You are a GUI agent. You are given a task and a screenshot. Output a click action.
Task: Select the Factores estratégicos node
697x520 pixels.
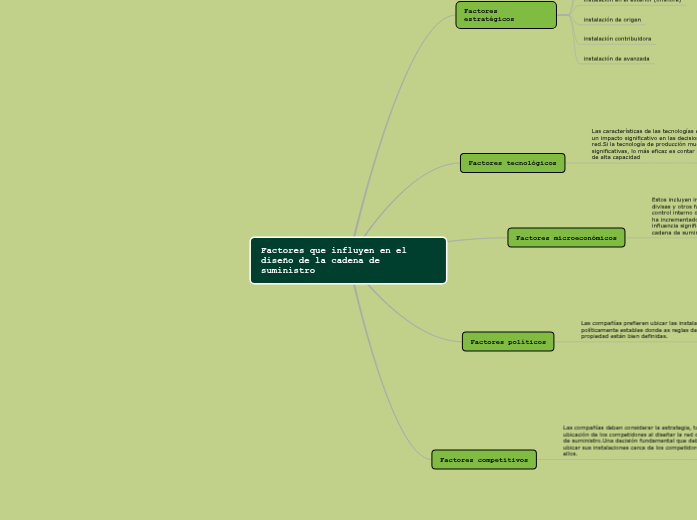505,15
